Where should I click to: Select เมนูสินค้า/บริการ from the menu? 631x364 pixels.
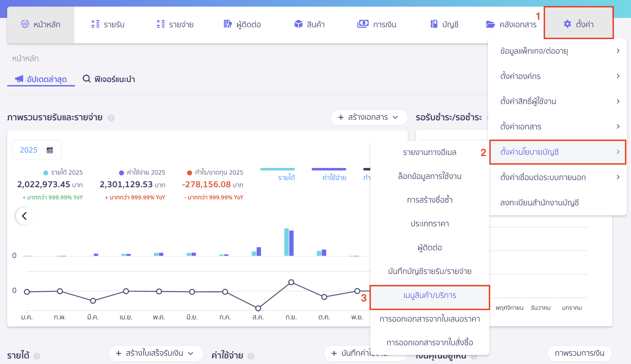pyautogui.click(x=429, y=295)
